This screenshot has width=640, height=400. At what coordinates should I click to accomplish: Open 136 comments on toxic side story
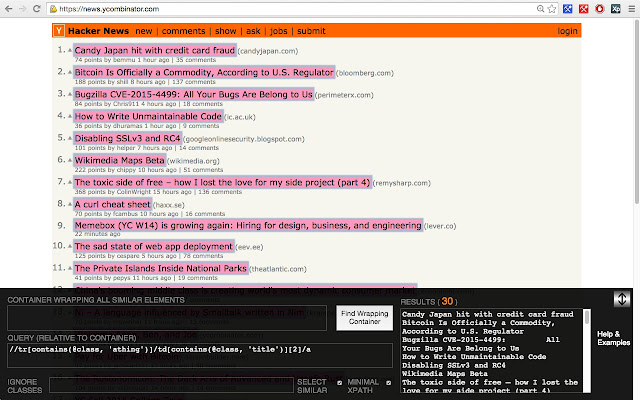click(220, 192)
